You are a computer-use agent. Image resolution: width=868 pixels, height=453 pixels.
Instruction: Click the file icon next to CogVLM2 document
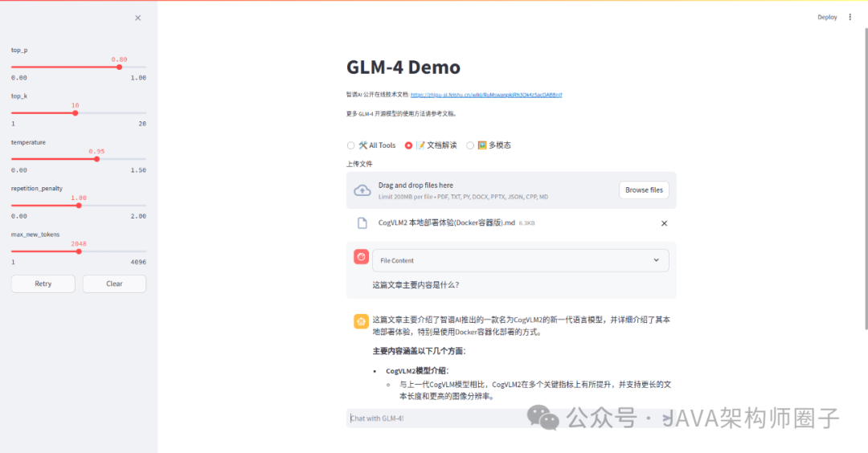[362, 223]
